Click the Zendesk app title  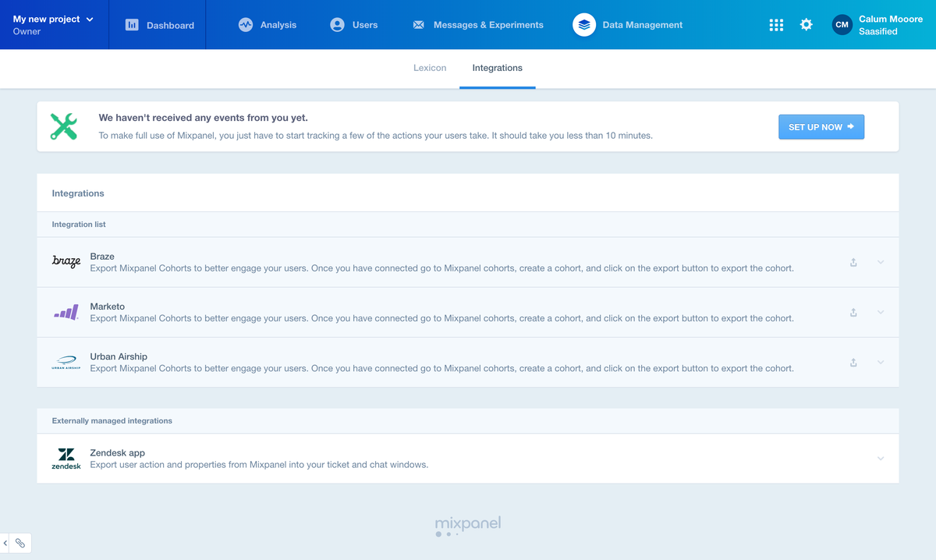pyautogui.click(x=118, y=452)
